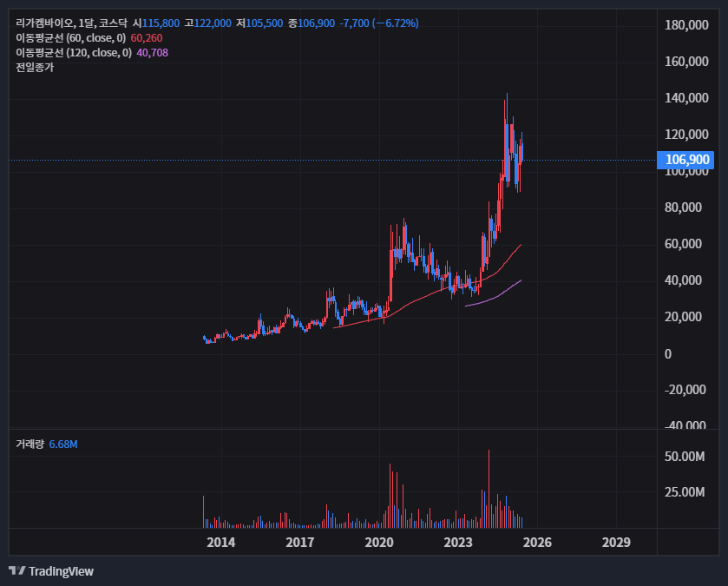
Task: Click the 50.00M volume axis label
Action: pos(685,457)
